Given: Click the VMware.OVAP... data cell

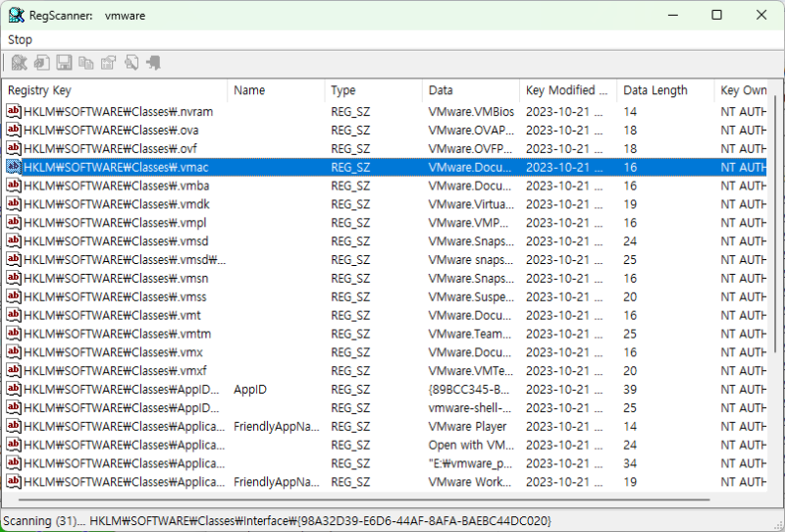Looking at the screenshot, I should pos(471,130).
